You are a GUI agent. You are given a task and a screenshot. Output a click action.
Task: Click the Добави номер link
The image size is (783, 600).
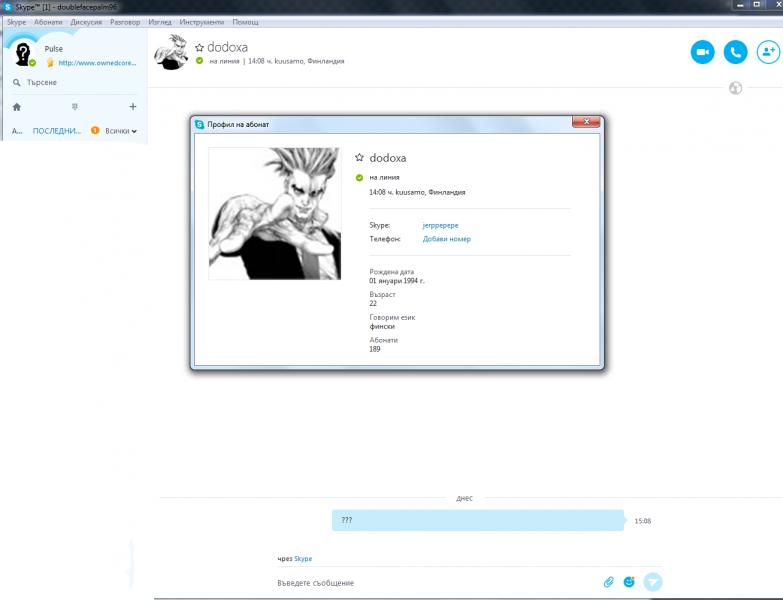point(446,239)
